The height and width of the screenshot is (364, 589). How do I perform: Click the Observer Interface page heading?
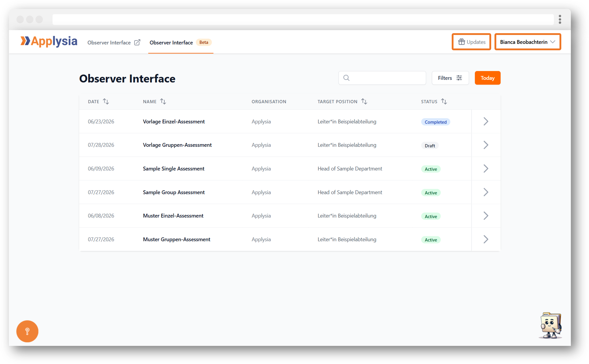tap(127, 78)
